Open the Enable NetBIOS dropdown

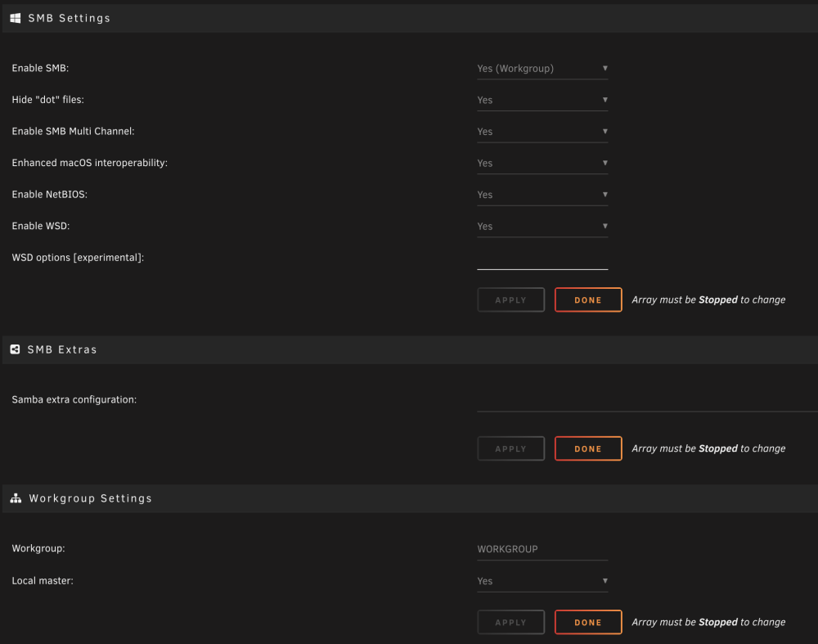(542, 195)
